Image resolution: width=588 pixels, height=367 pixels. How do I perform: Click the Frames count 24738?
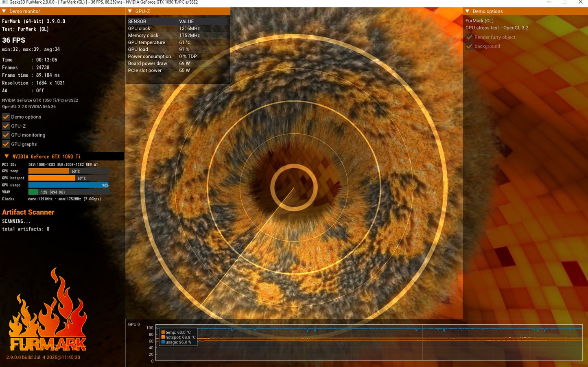[43, 67]
